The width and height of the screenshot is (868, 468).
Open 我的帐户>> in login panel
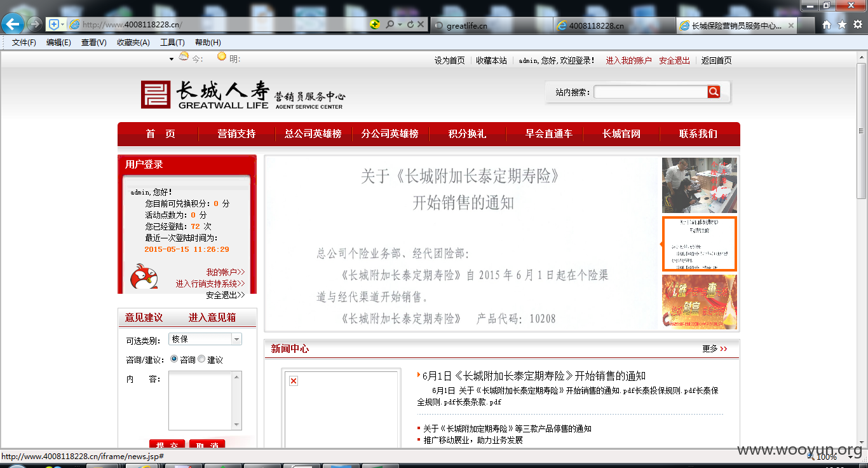pos(226,272)
